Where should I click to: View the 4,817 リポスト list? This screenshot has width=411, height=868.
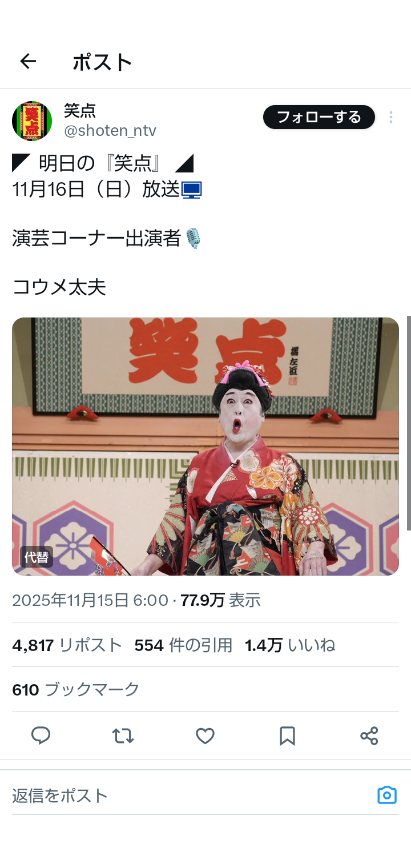tap(67, 645)
